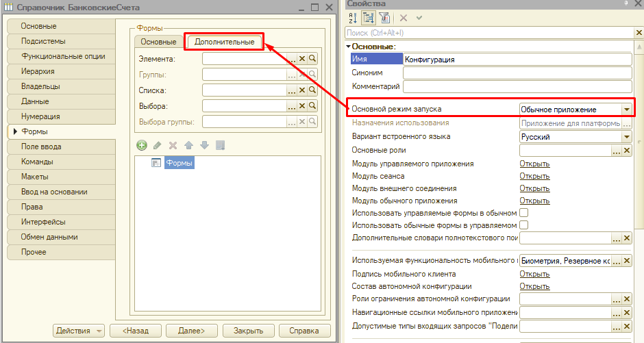Screen dimensions: 644x343
Task: Clear the Элемента form field
Action: click(x=302, y=59)
